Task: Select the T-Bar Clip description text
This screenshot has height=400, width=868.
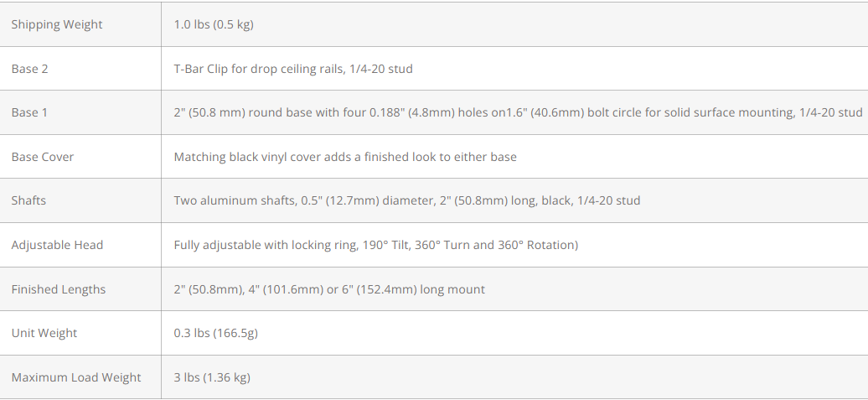Action: coord(293,69)
